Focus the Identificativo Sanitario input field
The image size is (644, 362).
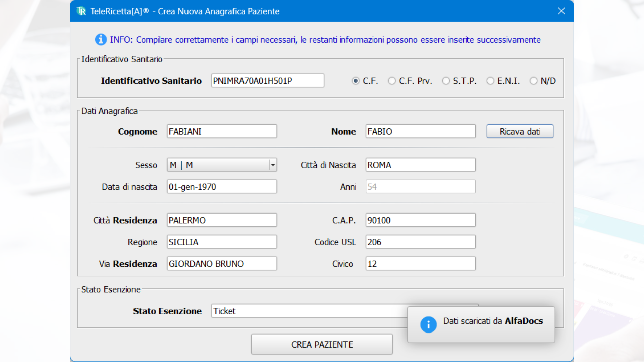(268, 81)
